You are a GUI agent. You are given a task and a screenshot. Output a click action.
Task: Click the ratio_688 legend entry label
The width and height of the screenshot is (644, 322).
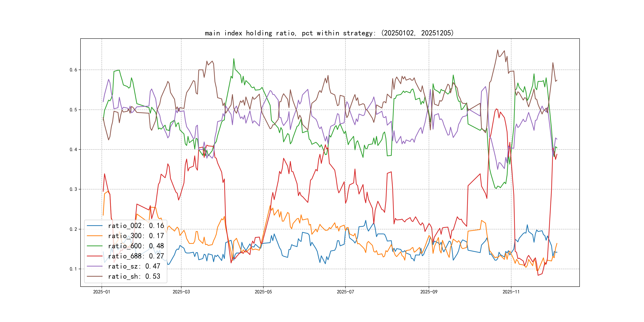point(136,256)
